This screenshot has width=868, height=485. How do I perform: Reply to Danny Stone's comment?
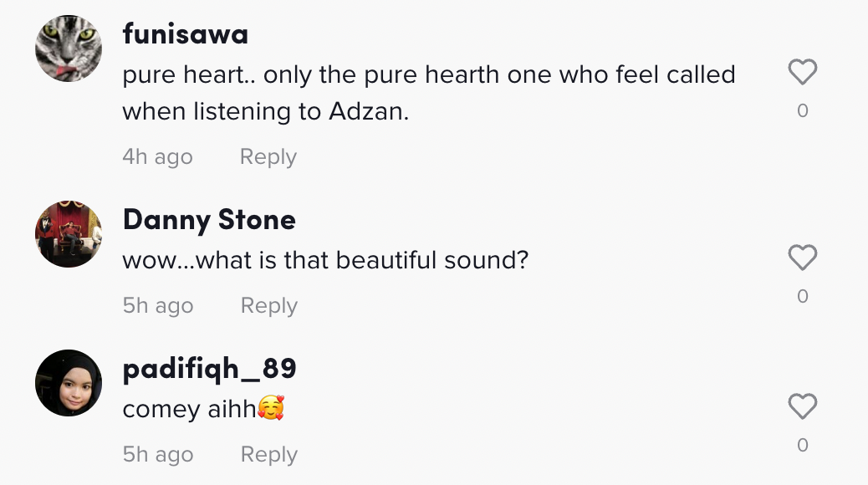[268, 306]
